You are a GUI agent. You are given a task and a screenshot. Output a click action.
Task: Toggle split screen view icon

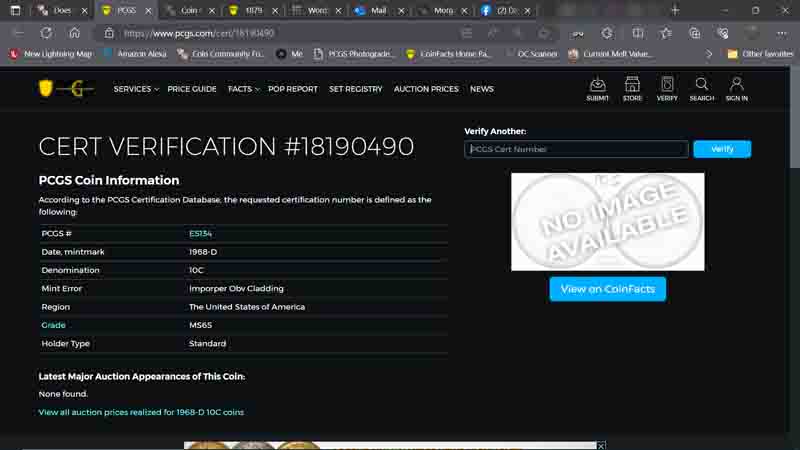[x=637, y=33]
